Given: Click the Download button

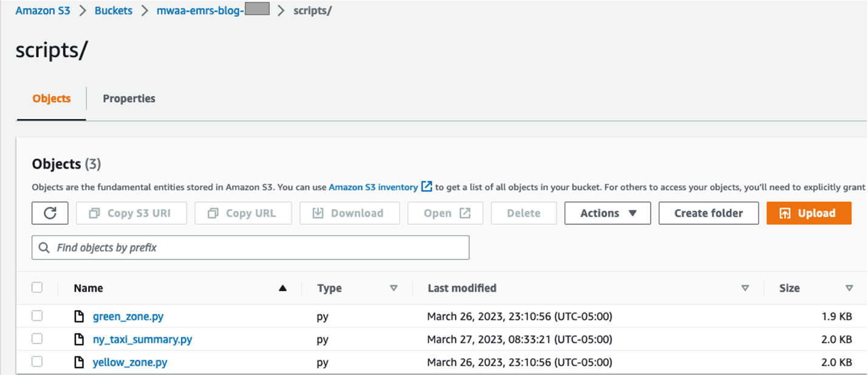Looking at the screenshot, I should pos(349,213).
